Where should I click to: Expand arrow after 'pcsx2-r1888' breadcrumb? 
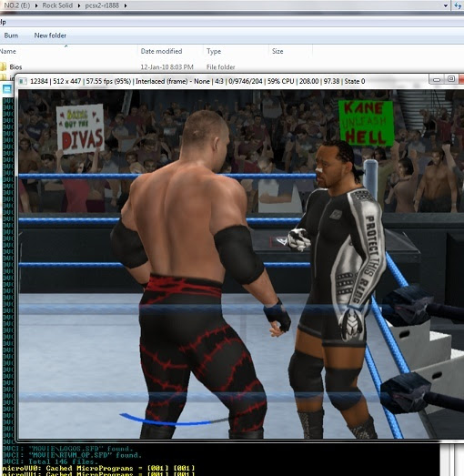pyautogui.click(x=125, y=5)
